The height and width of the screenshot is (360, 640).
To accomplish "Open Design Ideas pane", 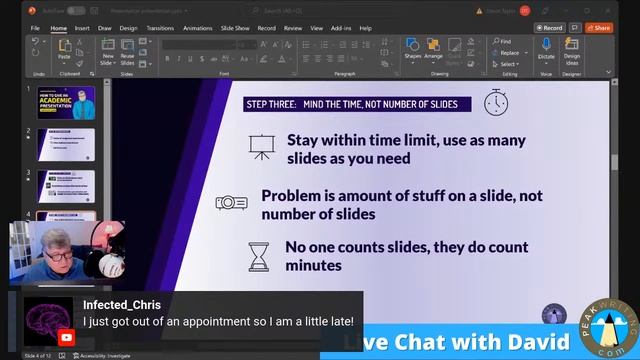I will pyautogui.click(x=571, y=51).
